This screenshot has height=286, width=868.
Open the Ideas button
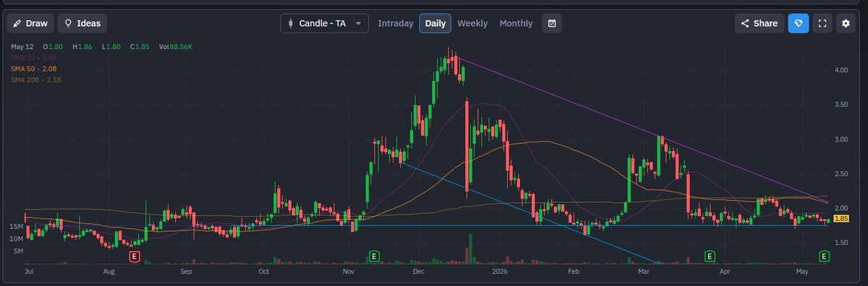coord(82,23)
